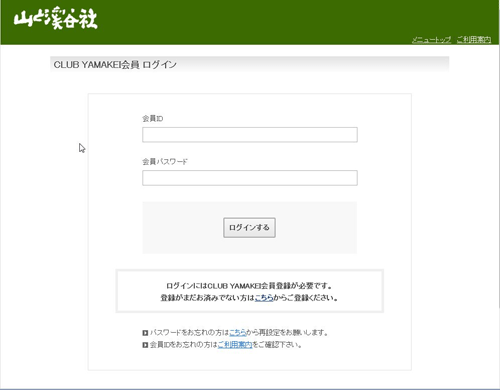
Task: Open ご利用案内 link for forgotten member ID
Action: [x=235, y=345]
